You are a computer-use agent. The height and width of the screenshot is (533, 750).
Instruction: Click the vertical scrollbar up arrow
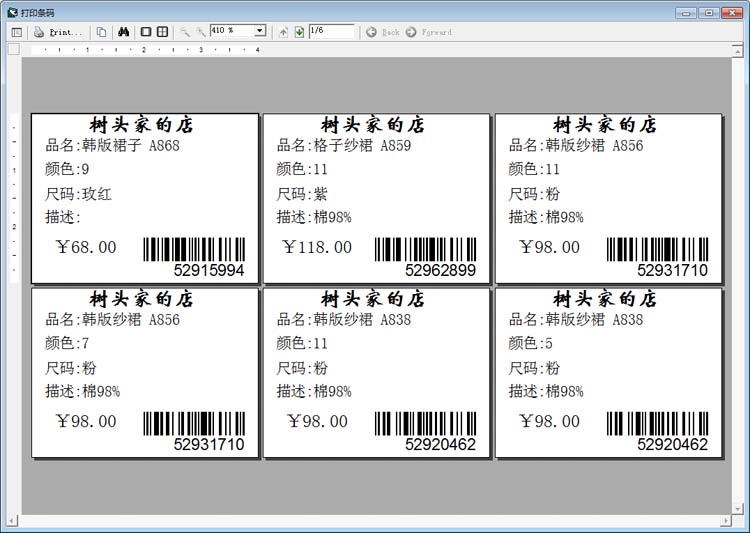click(x=738, y=50)
